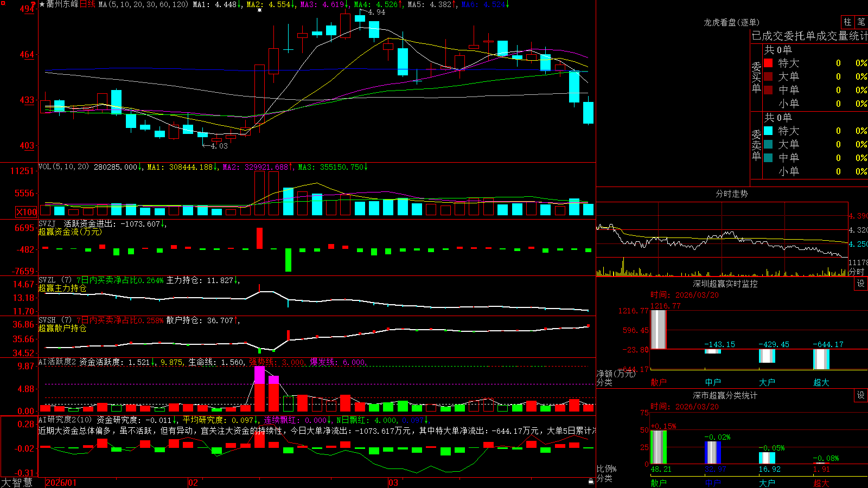868x488 pixels.
Task: Click the tallest green bar in 超赢资金流 panel
Action: coord(288,260)
